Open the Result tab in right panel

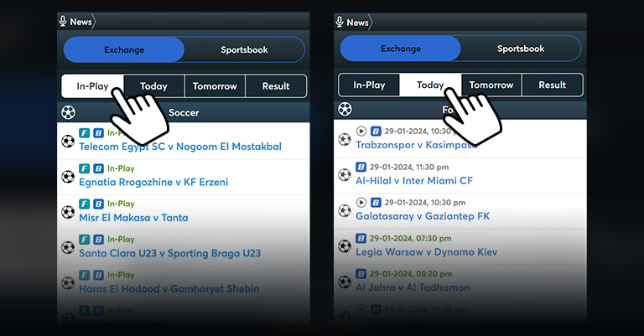(553, 85)
